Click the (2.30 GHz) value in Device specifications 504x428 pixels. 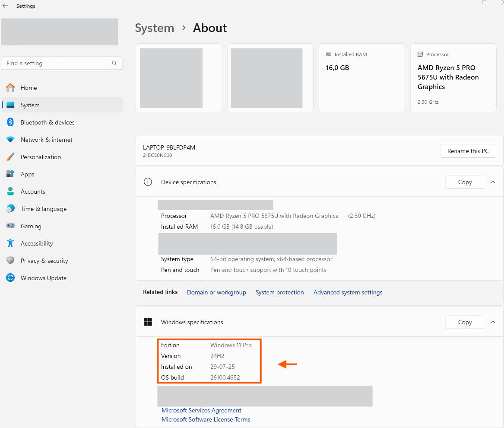pos(361,216)
